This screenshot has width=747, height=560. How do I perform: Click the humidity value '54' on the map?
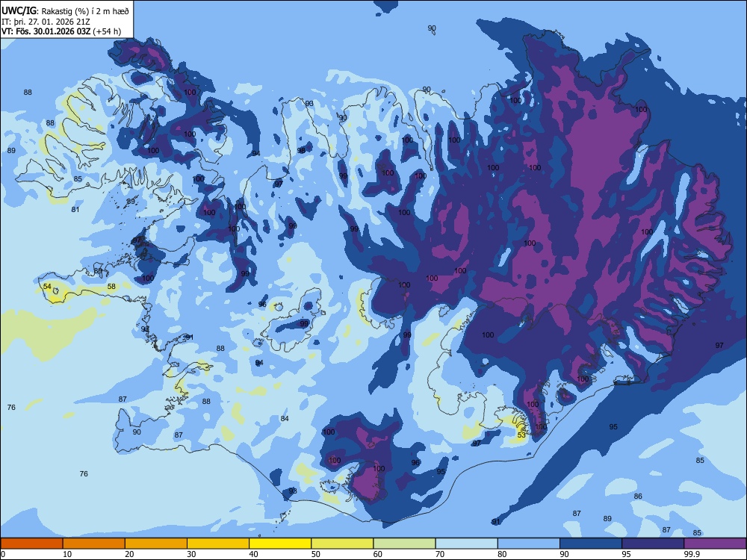[47, 287]
